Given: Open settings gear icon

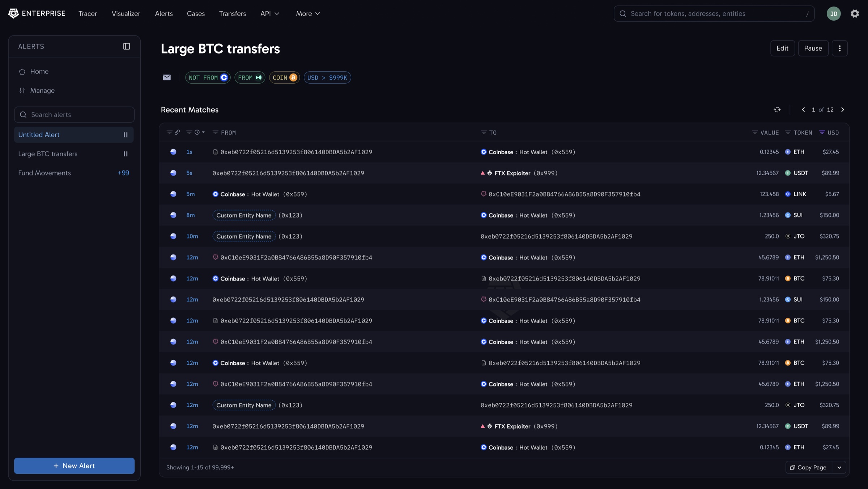Looking at the screenshot, I should tap(855, 14).
